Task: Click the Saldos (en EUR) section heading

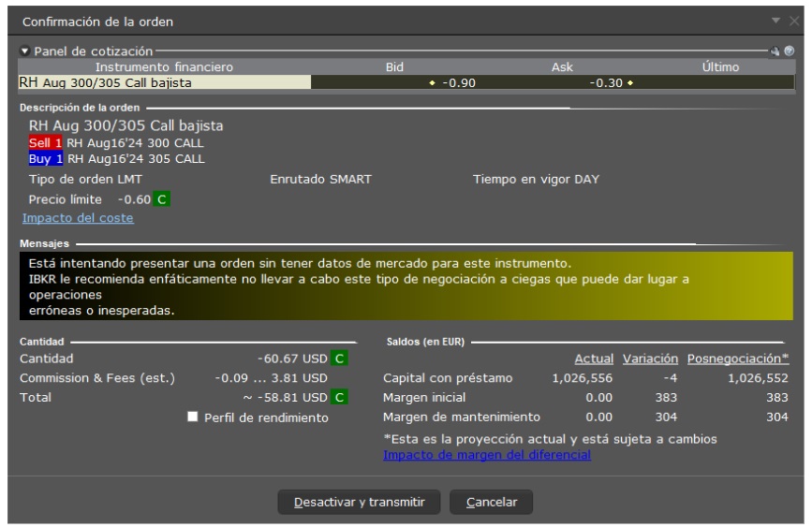Action: coord(425,342)
